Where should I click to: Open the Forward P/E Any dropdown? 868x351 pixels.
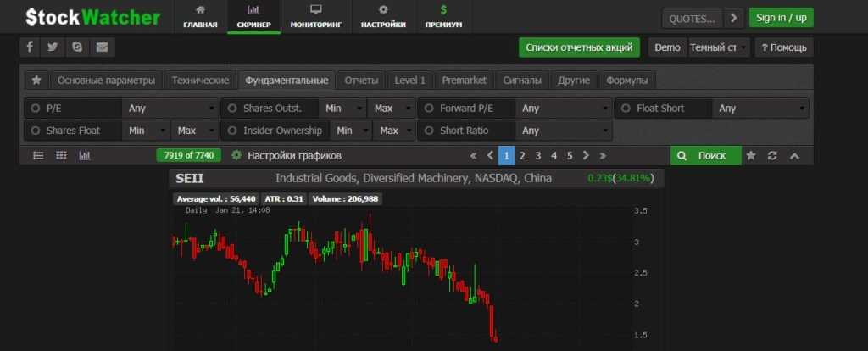pos(563,109)
